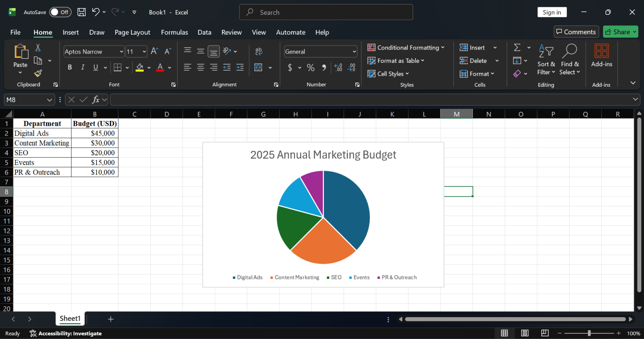Click Find & Select button
This screenshot has height=339, width=644.
click(x=570, y=60)
